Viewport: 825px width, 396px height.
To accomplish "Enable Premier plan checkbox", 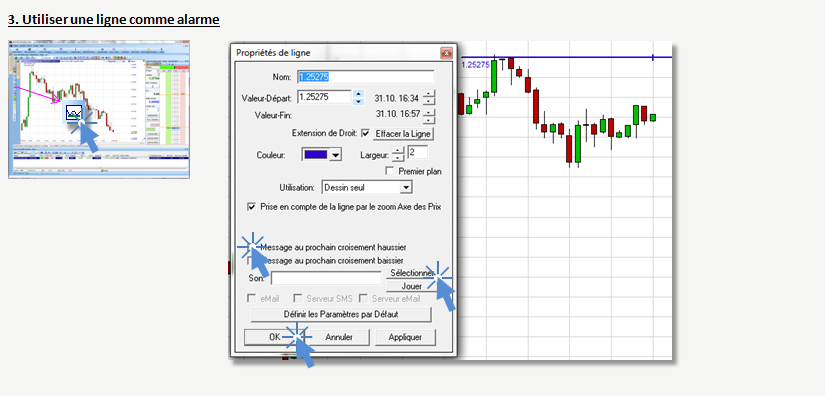I will (390, 171).
